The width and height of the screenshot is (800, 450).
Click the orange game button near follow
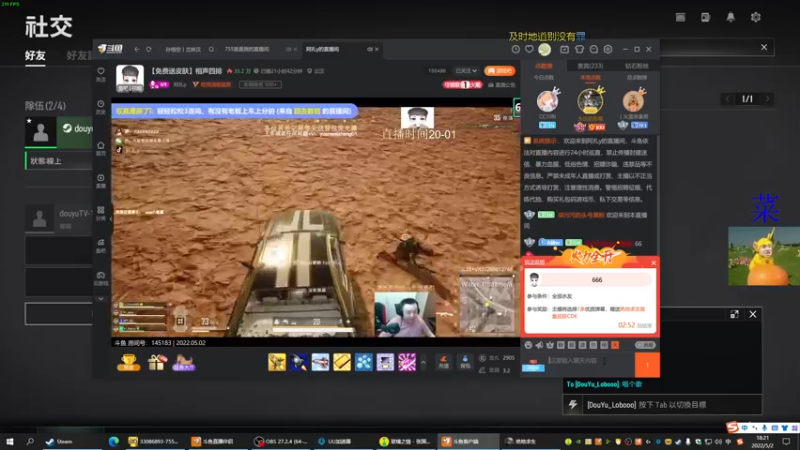(499, 71)
